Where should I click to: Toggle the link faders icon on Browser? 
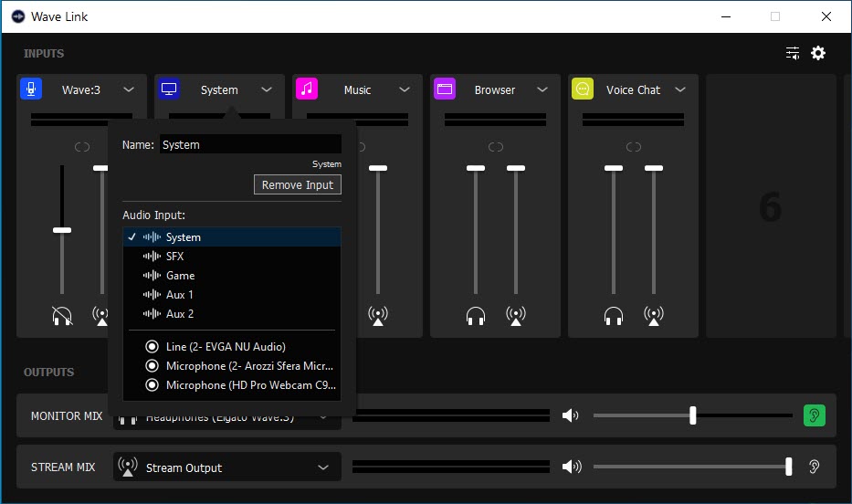pyautogui.click(x=496, y=147)
